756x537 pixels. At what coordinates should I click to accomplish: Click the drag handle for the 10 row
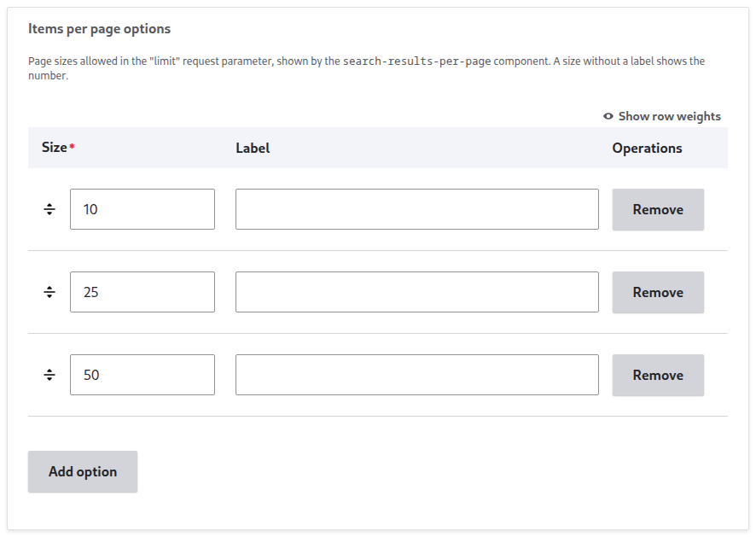pyautogui.click(x=49, y=209)
